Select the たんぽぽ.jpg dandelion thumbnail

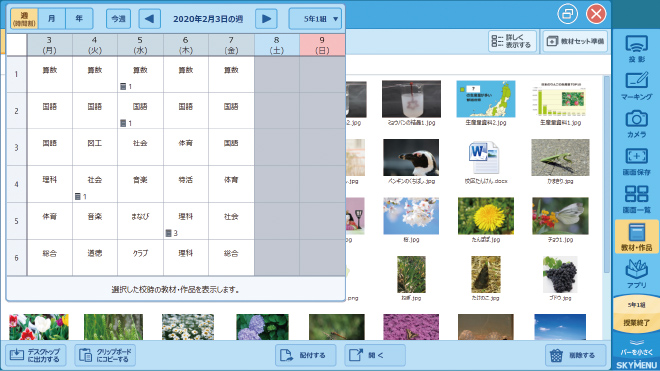click(486, 216)
